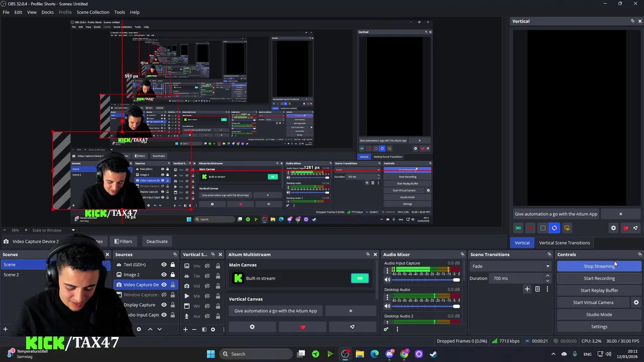
Task: Open OBS Settings from Controls
Action: 599,327
